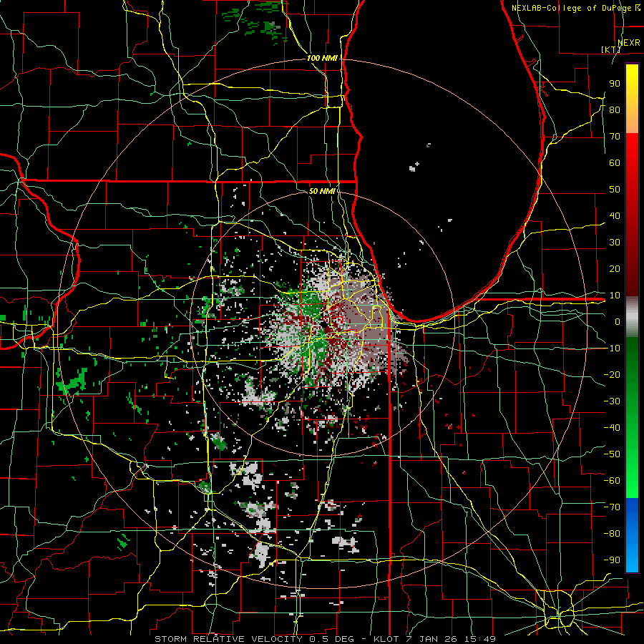The image size is (644, 644).
Task: Click the "NEXR" label above the color scale
Action: [628, 43]
